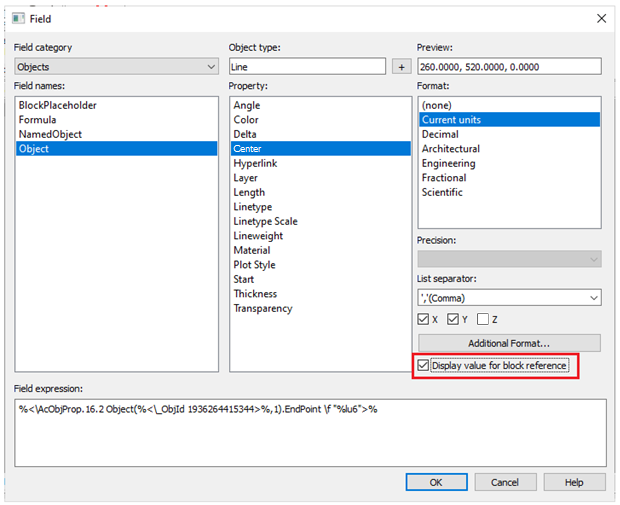Image resolution: width=620 pixels, height=505 pixels.
Task: Select the Hyperlink property
Action: click(x=255, y=163)
